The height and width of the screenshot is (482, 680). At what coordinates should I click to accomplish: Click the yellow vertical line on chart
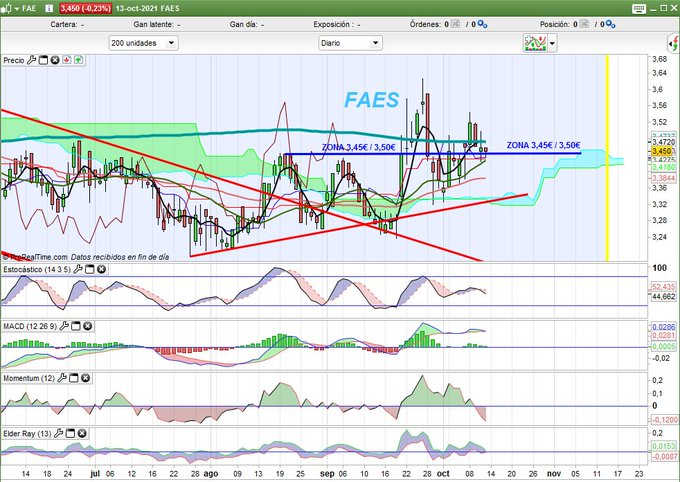(x=607, y=158)
